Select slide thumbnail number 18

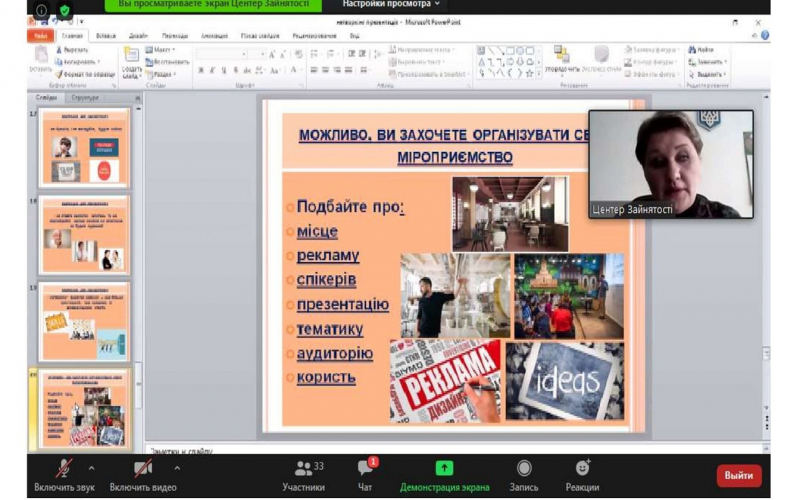coord(84,235)
